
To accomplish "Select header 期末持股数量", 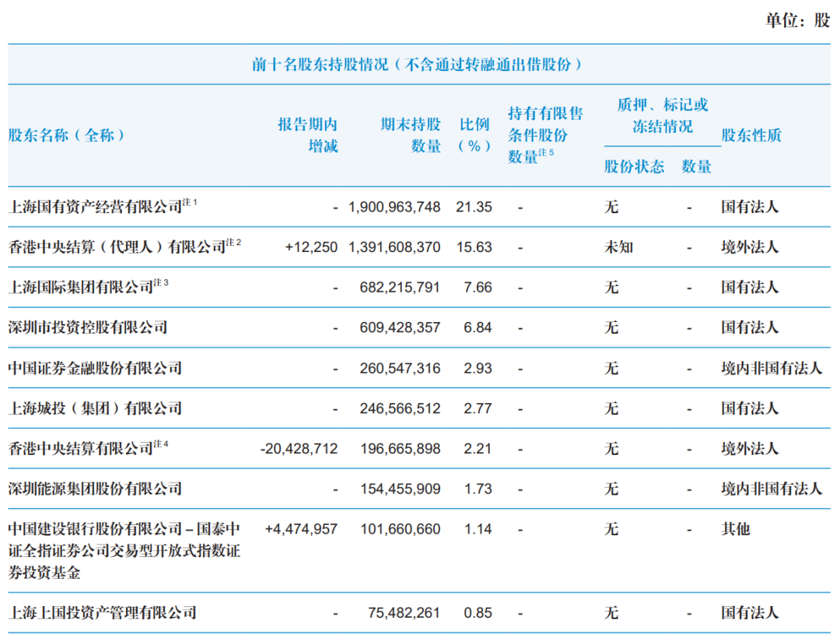I will click(x=411, y=135).
